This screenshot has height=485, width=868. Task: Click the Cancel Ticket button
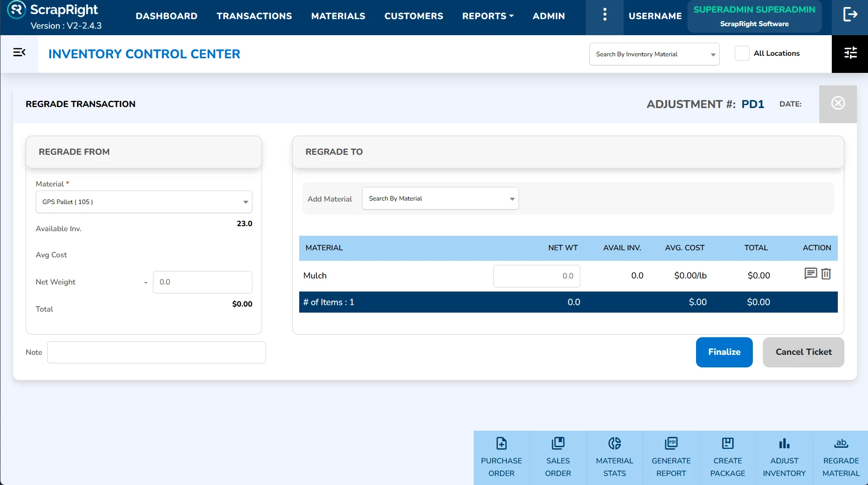click(x=804, y=352)
